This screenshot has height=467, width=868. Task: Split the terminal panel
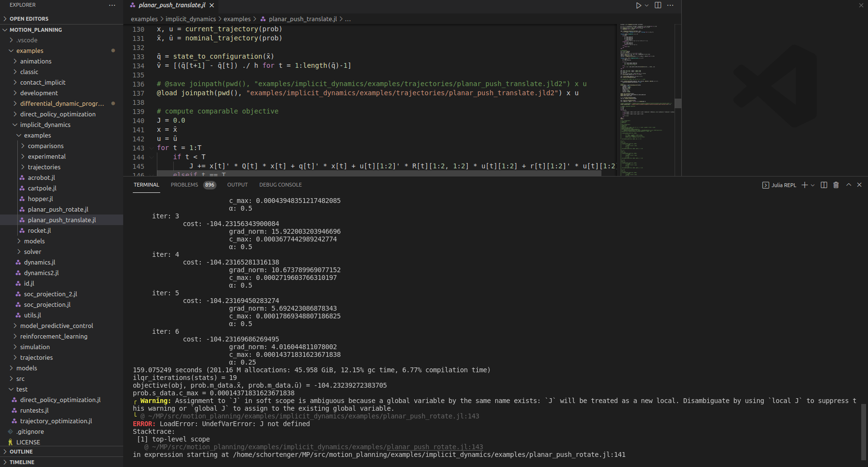pos(824,185)
